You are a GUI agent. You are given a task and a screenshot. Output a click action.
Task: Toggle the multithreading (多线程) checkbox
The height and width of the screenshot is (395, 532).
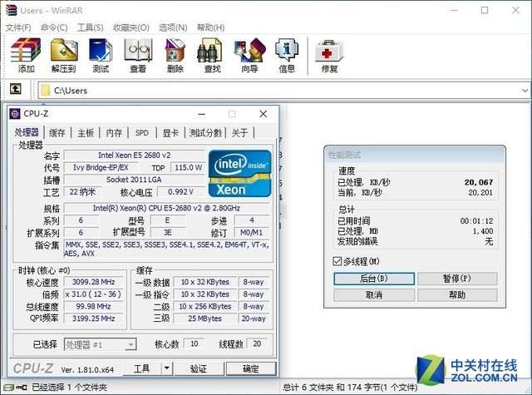(x=337, y=261)
